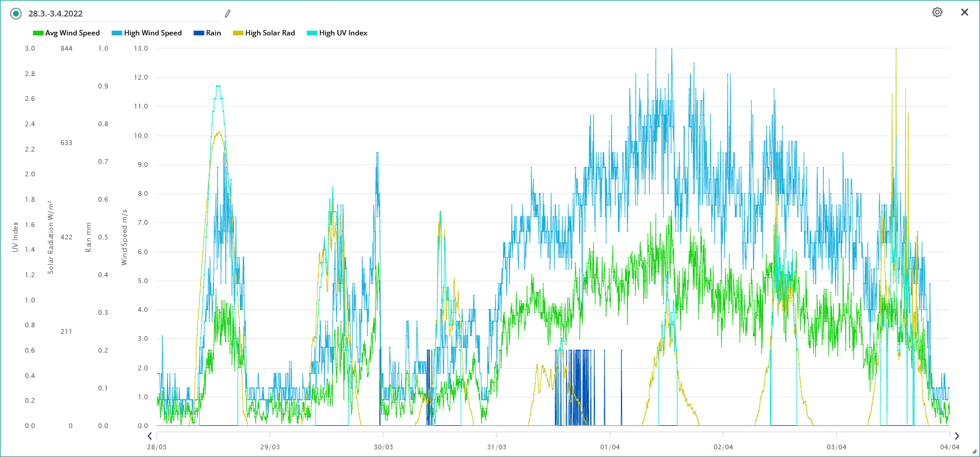Viewport: 980px width, 457px height.
Task: Click the dark blue Rain color swatch
Action: coord(199,33)
